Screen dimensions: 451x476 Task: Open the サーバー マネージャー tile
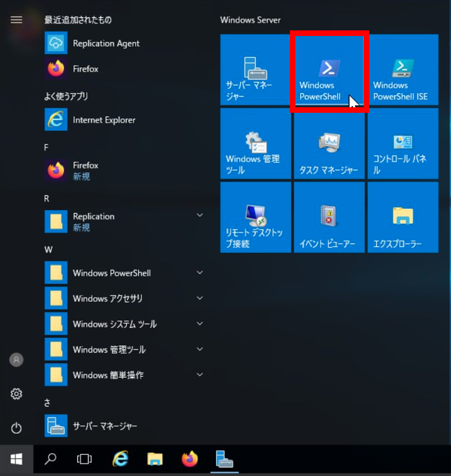256,70
